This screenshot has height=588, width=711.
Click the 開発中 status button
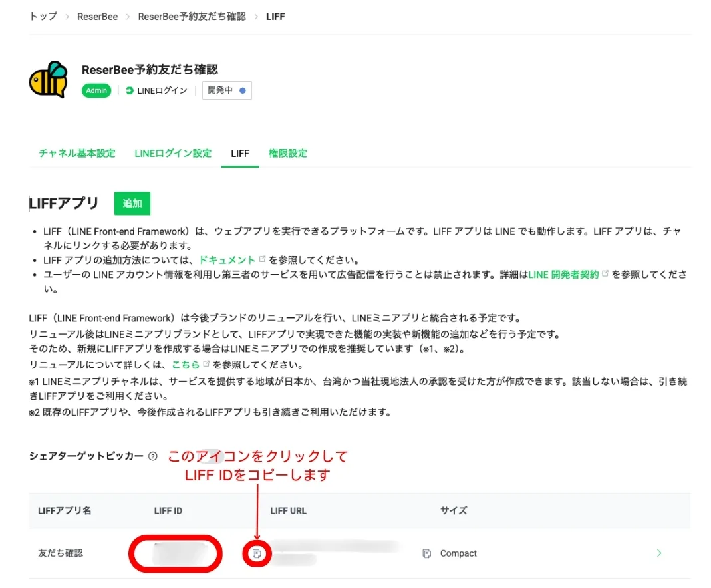point(227,90)
